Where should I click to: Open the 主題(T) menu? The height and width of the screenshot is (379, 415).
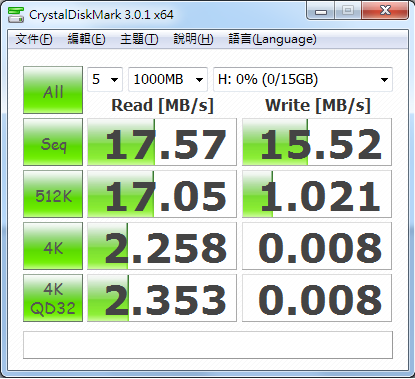click(x=139, y=39)
